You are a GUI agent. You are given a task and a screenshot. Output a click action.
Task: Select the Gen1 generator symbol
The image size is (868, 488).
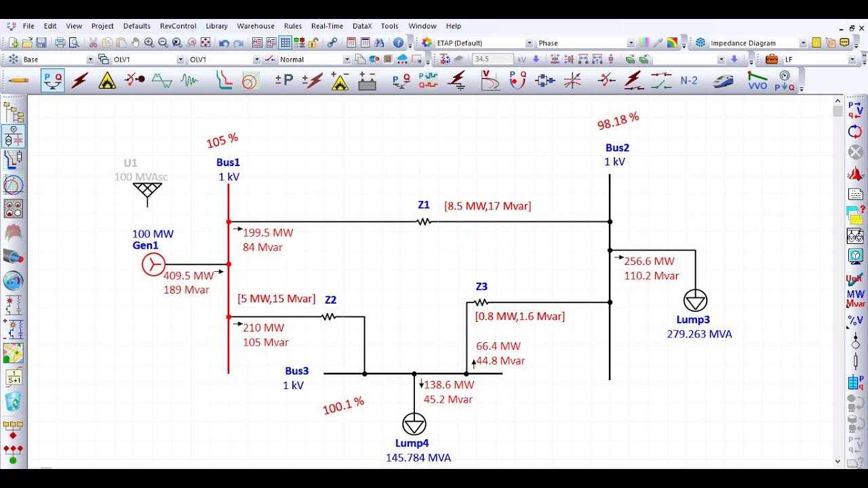153,264
